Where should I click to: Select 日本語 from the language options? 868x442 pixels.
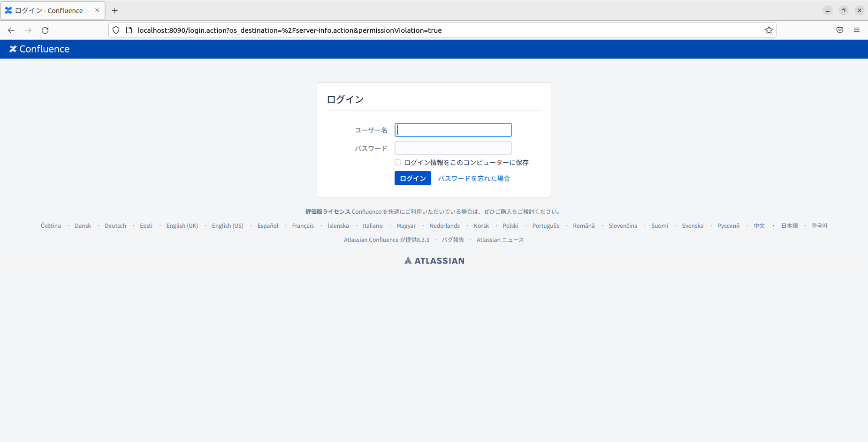pyautogui.click(x=789, y=225)
